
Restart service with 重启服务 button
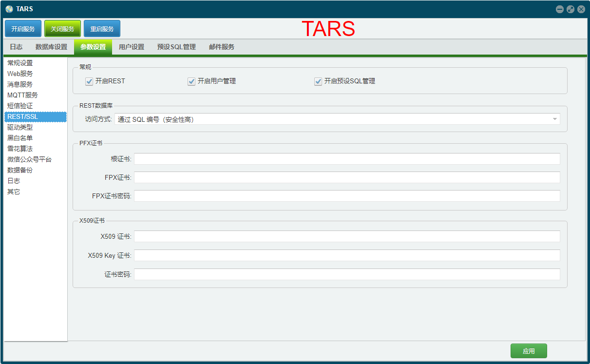click(x=102, y=29)
